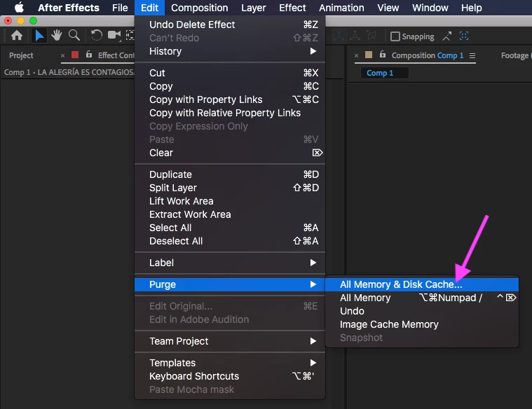Toggle lock on Effect Controls panel
Viewport: 532px width, 409px height.
(x=89, y=54)
